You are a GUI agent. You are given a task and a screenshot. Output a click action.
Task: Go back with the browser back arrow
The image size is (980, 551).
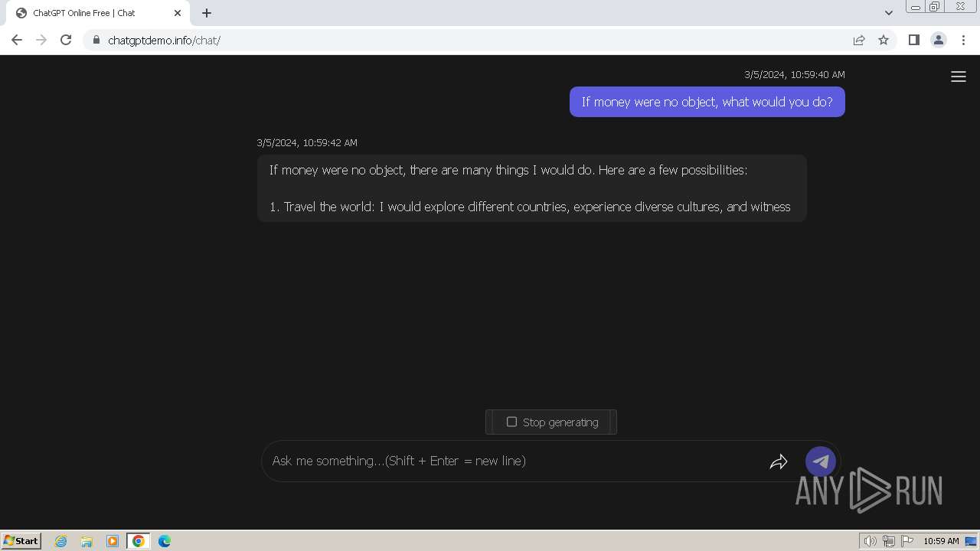pyautogui.click(x=17, y=40)
